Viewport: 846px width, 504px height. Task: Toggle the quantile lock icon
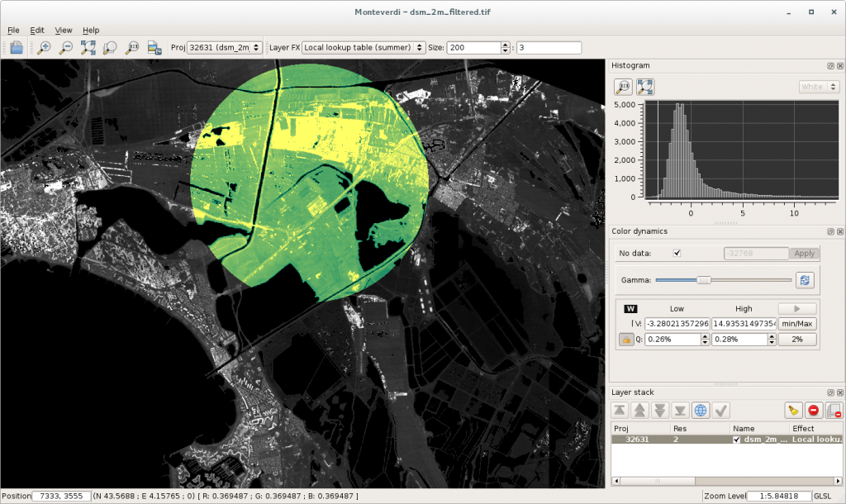[x=627, y=339]
